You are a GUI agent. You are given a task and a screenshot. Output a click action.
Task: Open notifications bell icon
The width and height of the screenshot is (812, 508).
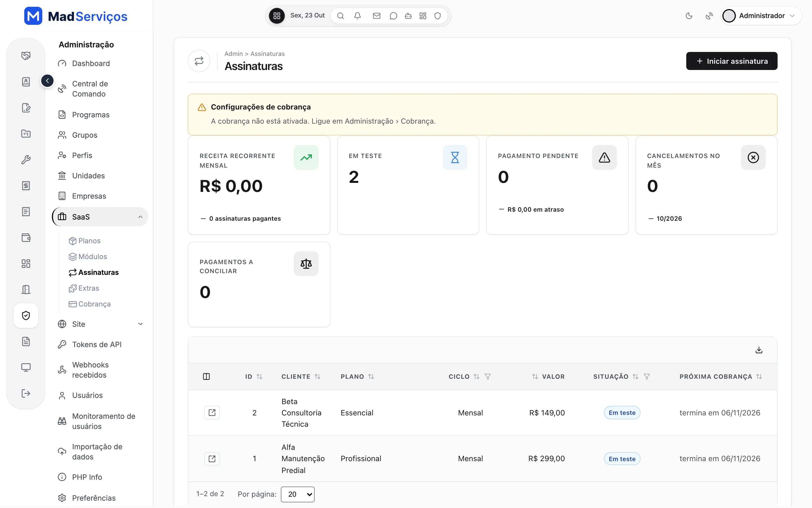tap(357, 16)
